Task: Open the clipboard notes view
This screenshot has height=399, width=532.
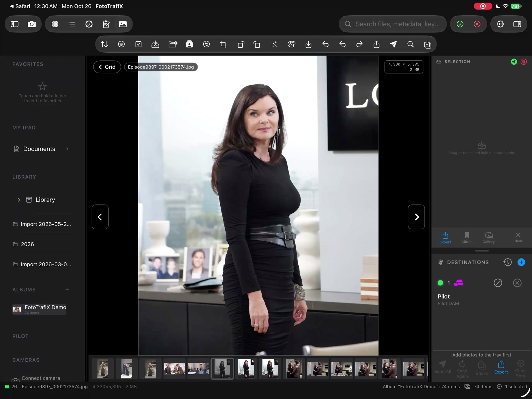Action: 106,24
